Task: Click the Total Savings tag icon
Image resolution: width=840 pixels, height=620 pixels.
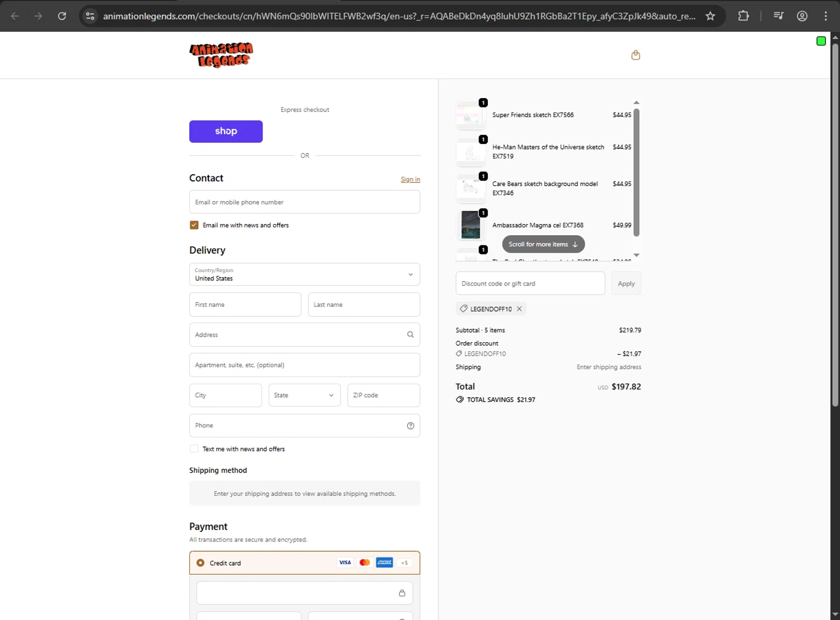Action: point(460,399)
